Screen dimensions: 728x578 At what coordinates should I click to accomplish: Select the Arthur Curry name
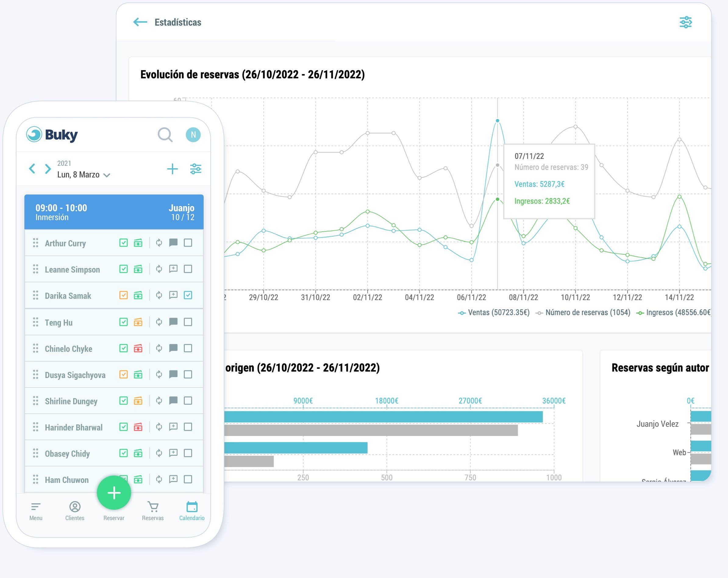(65, 243)
